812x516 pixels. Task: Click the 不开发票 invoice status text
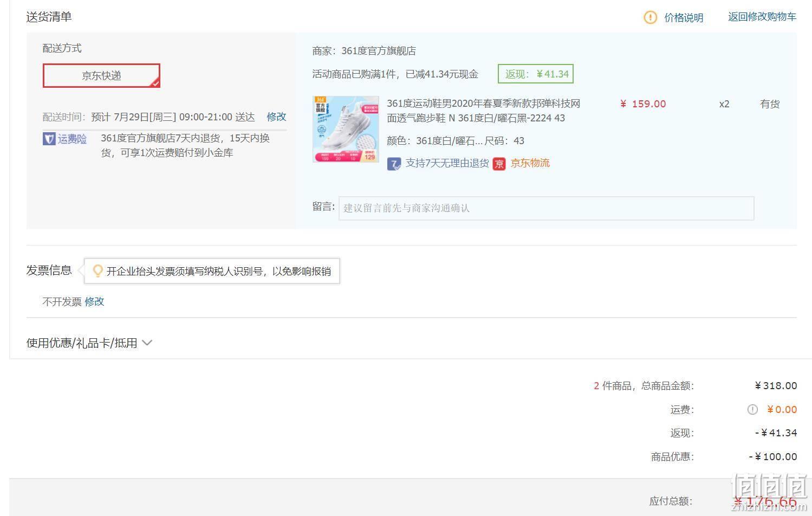tap(62, 301)
